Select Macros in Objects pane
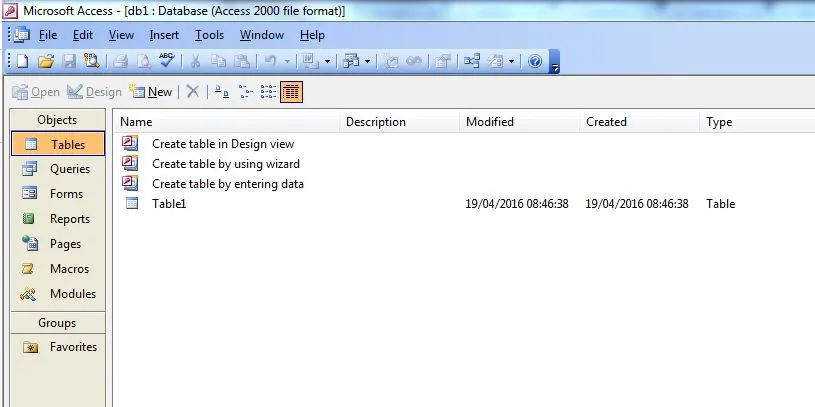The height and width of the screenshot is (407, 815). click(58, 269)
